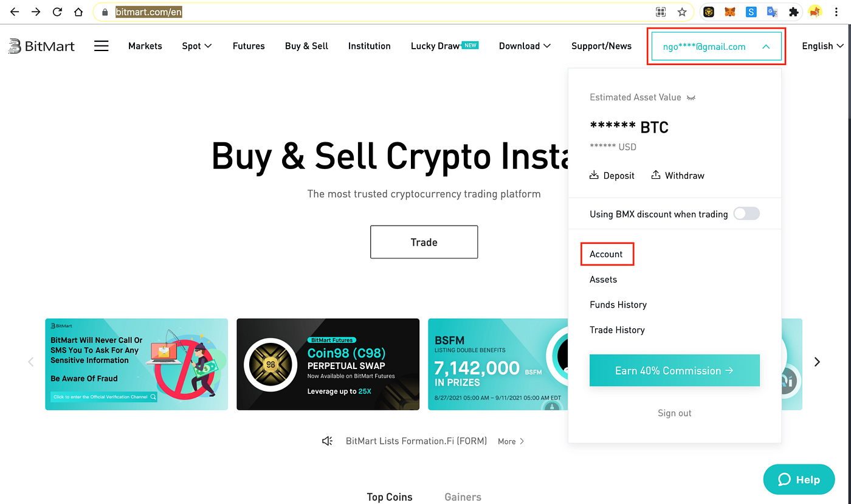Click the Trade button
Viewport: 851px width, 504px height.
point(424,242)
